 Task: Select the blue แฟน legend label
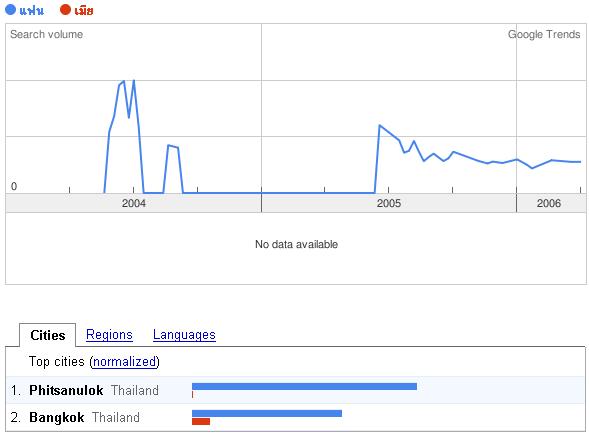tap(32, 10)
